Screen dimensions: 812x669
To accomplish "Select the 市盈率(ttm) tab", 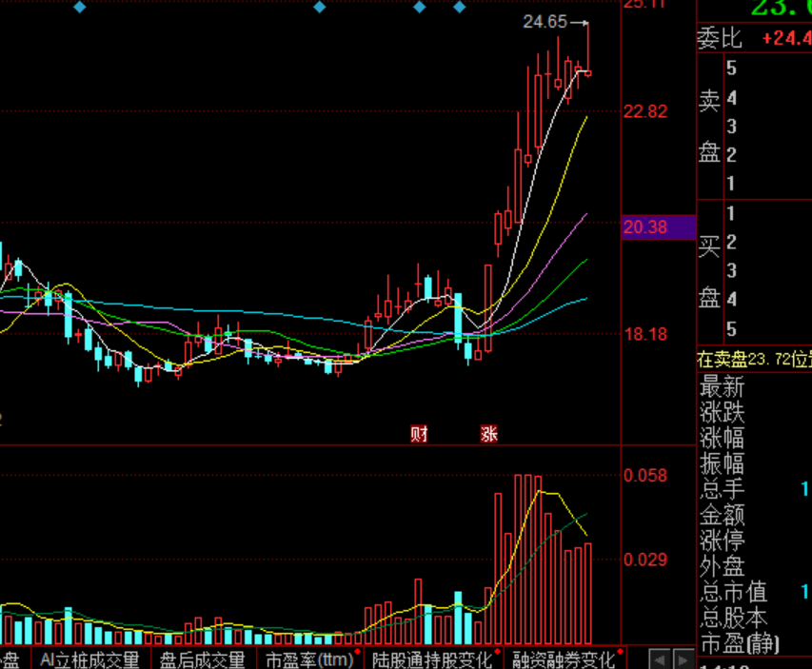I will 309,659.
